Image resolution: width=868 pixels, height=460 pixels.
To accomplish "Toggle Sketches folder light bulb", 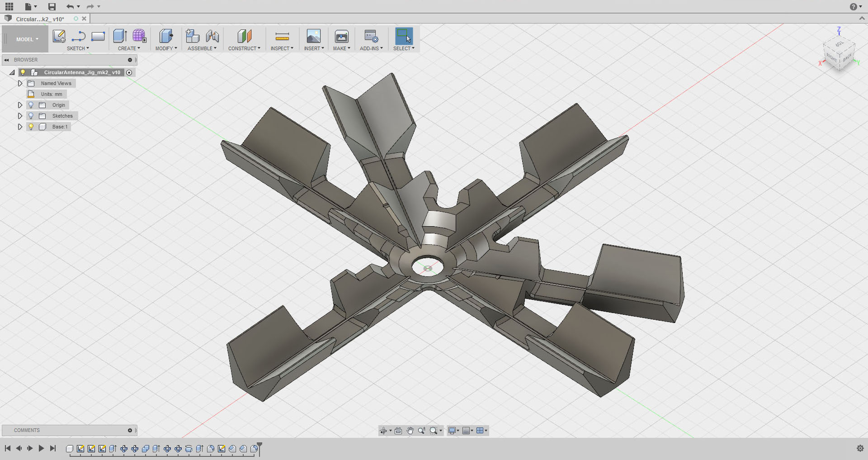I will (x=31, y=116).
